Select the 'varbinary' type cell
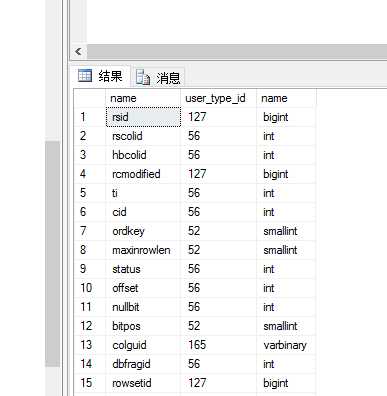The height and width of the screenshot is (396, 387). coord(286,345)
